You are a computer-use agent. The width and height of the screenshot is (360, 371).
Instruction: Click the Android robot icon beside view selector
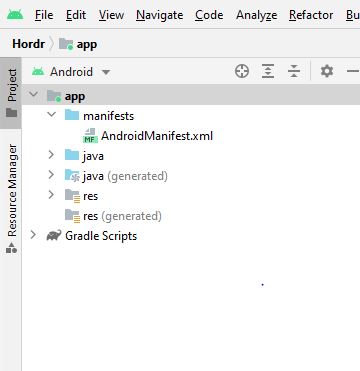tap(38, 71)
